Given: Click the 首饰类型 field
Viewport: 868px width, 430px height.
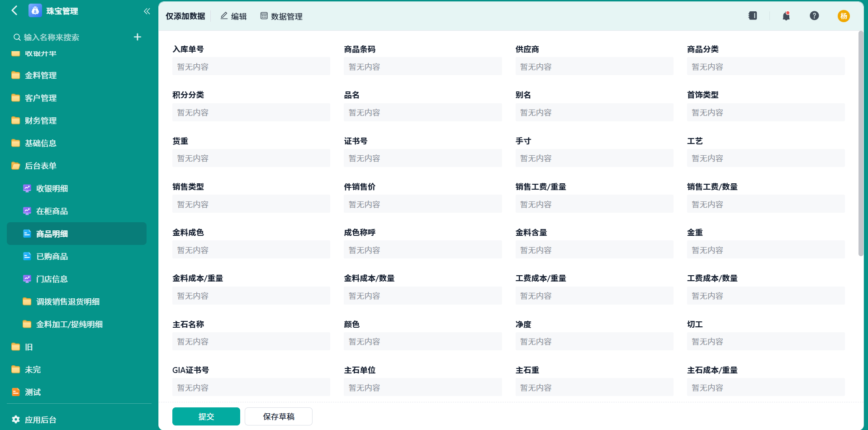Looking at the screenshot, I should click(766, 112).
